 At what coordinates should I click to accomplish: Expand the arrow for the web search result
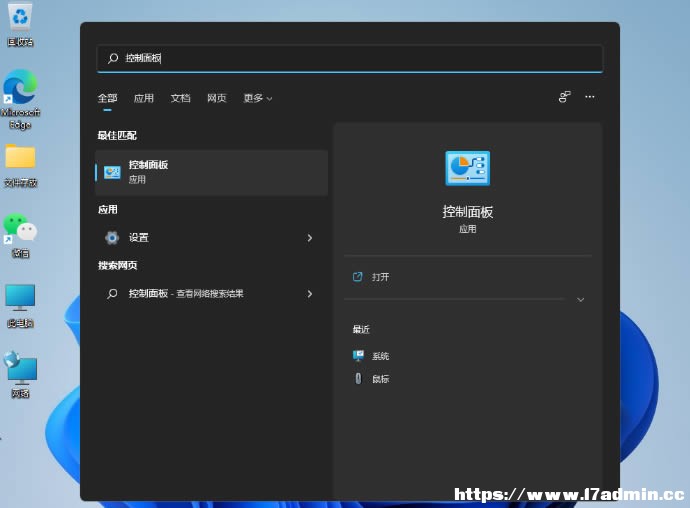click(x=310, y=294)
